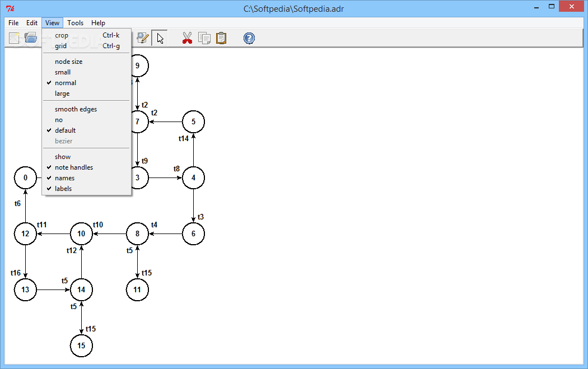This screenshot has height=369, width=588.
Task: Select graph node 0
Action: point(26,178)
